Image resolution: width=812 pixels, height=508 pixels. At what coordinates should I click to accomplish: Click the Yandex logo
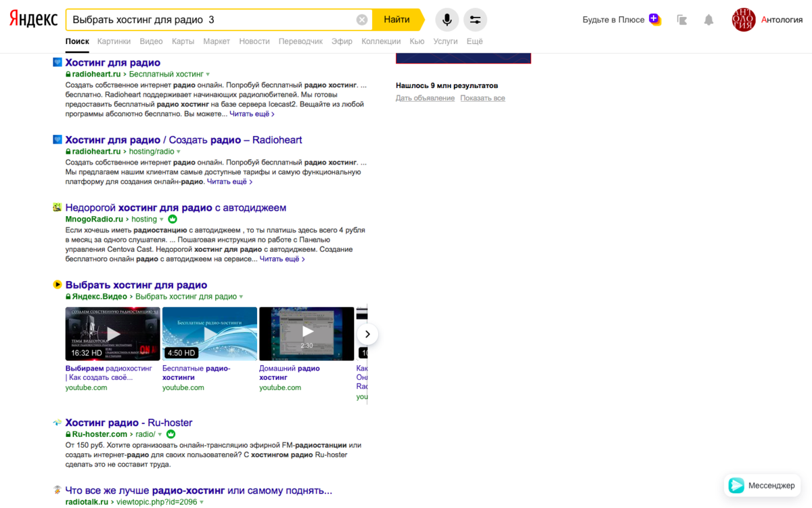tap(33, 20)
